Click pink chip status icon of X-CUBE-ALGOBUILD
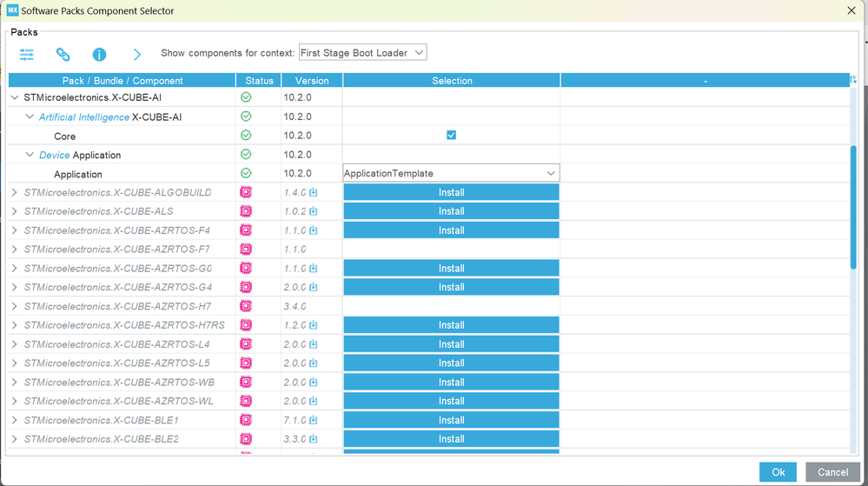This screenshot has height=486, width=868. 246,192
